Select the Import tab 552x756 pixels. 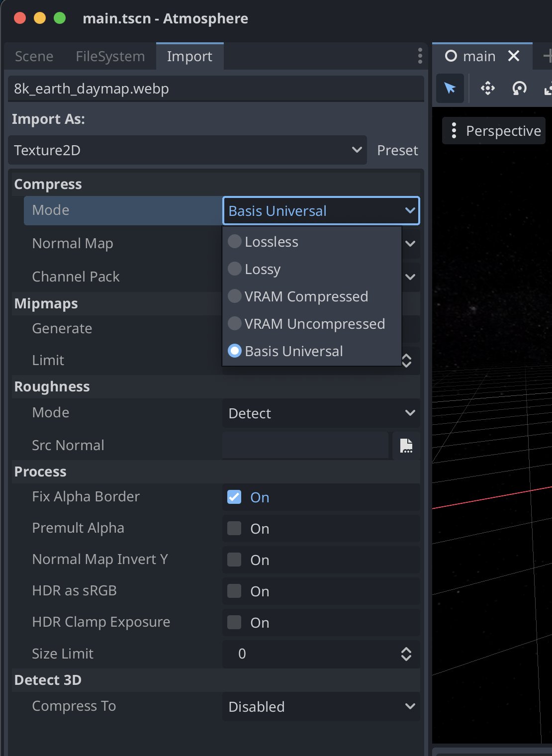(x=189, y=56)
